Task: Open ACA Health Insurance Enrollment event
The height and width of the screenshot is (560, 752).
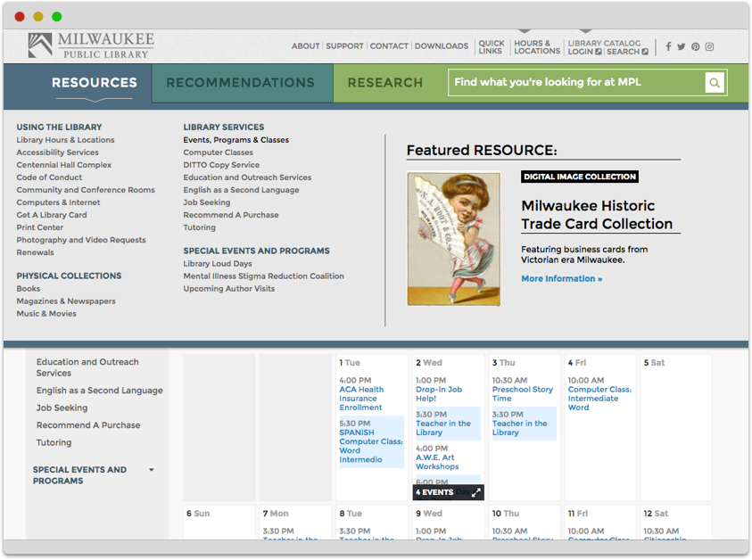Action: (x=361, y=399)
